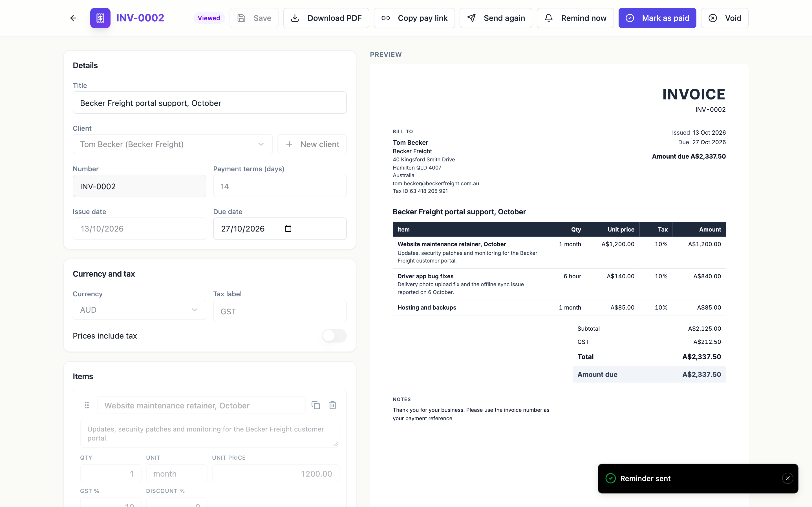Send a reminder with Remind now
This screenshot has width=812, height=507.
point(575,18)
